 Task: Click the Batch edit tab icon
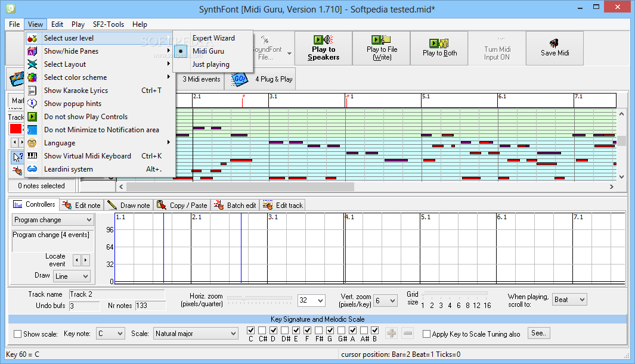219,205
